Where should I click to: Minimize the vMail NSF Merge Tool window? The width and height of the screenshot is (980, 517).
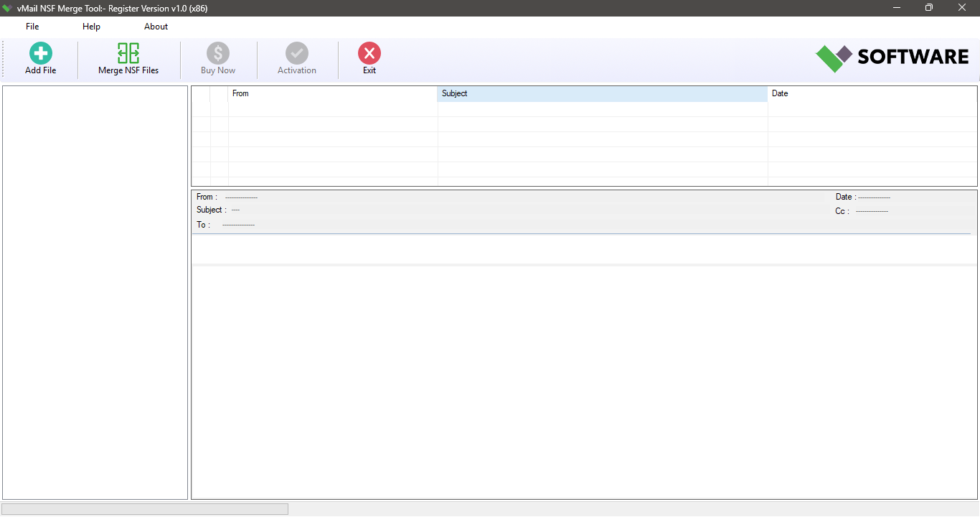pos(897,8)
